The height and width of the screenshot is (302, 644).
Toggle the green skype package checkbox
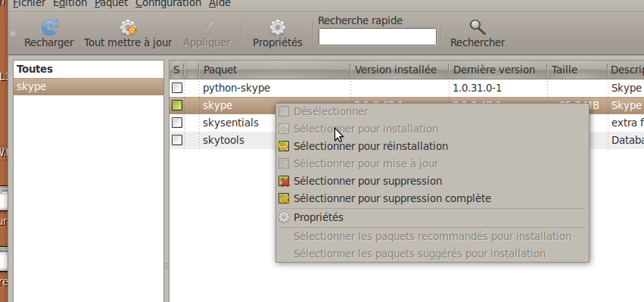pos(177,106)
